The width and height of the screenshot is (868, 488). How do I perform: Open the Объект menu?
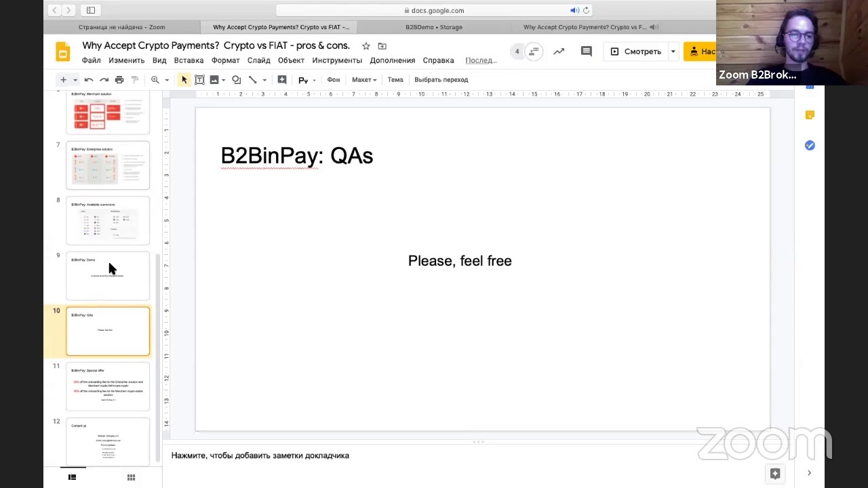pos(291,60)
